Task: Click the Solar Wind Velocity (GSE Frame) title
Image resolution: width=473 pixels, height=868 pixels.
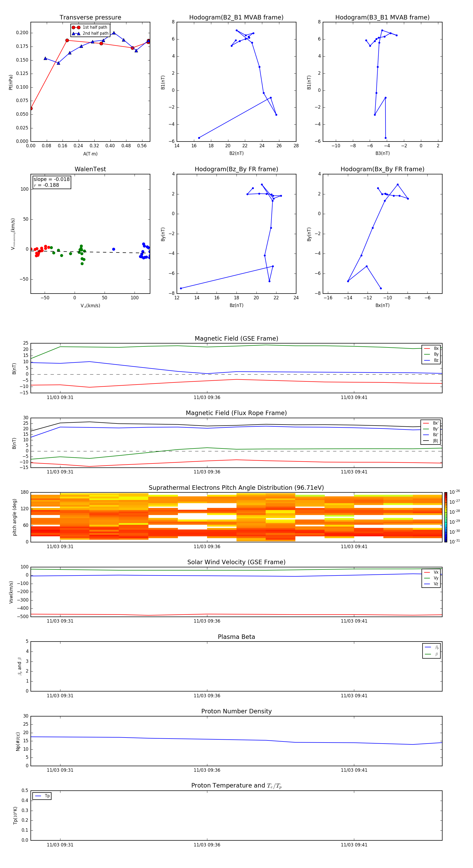Action: (x=236, y=562)
